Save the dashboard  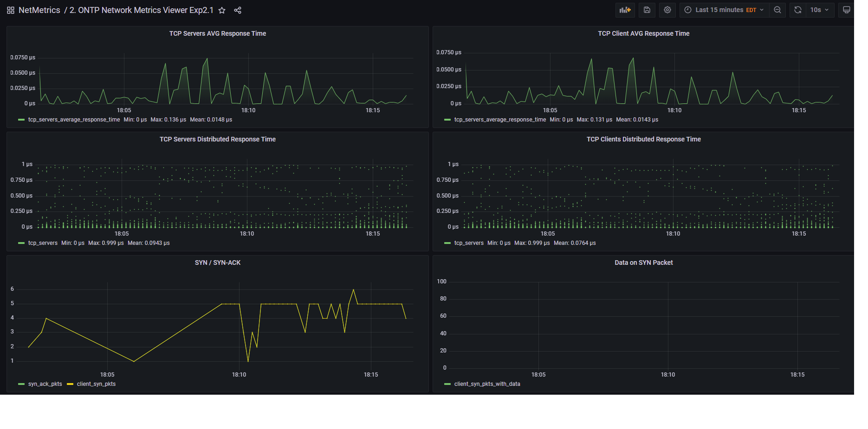point(647,10)
